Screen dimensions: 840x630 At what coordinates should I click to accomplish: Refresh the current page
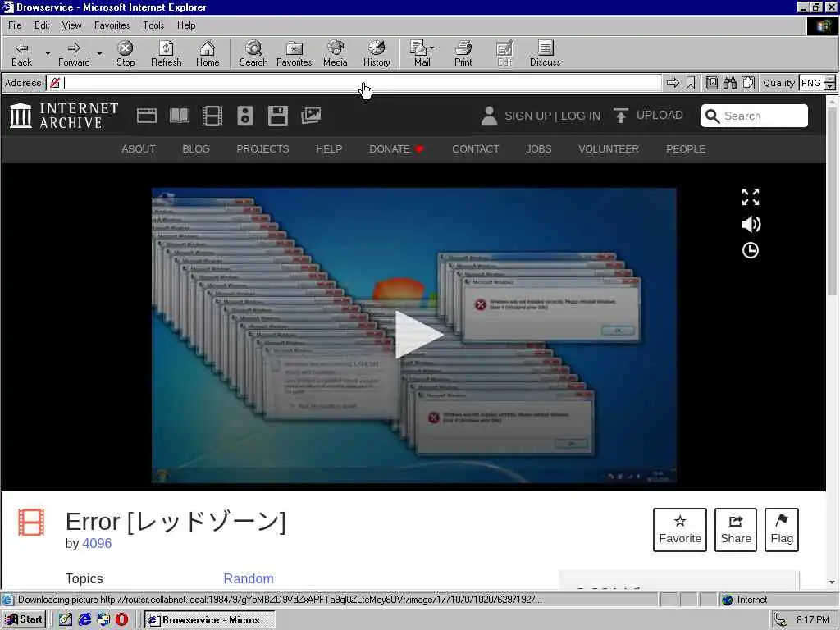tap(166, 53)
